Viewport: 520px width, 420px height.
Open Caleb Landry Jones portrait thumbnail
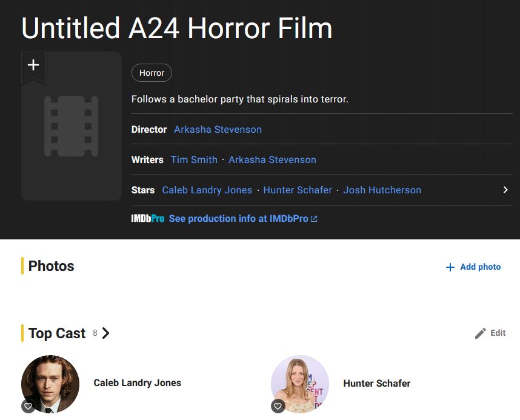point(50,384)
